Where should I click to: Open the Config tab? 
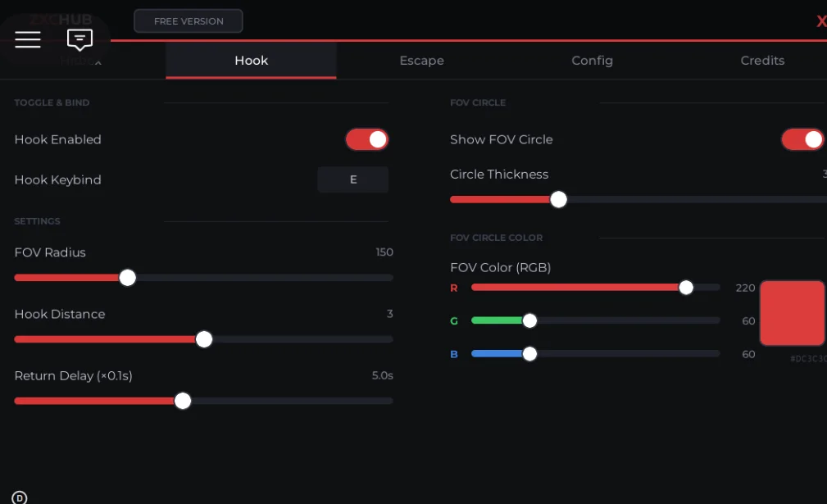(x=593, y=61)
